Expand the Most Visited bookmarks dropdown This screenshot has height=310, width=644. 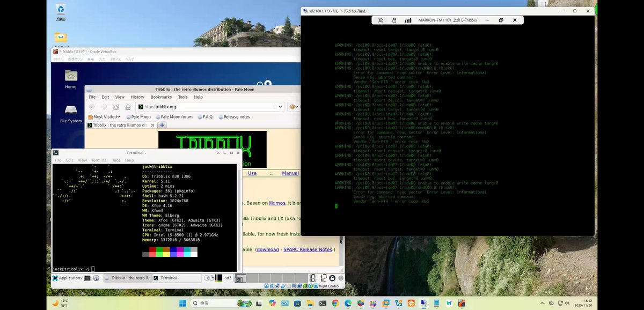(105, 116)
